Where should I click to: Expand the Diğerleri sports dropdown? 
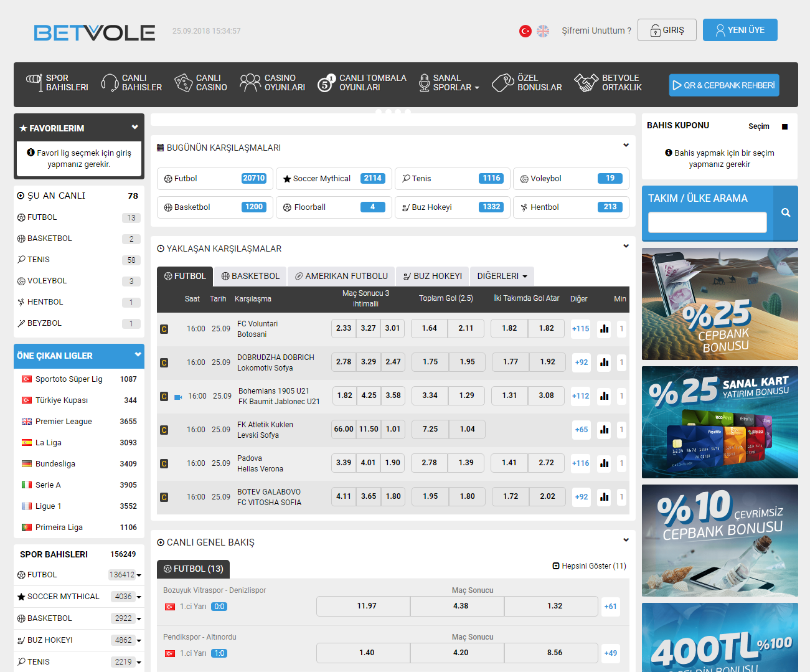coord(502,277)
